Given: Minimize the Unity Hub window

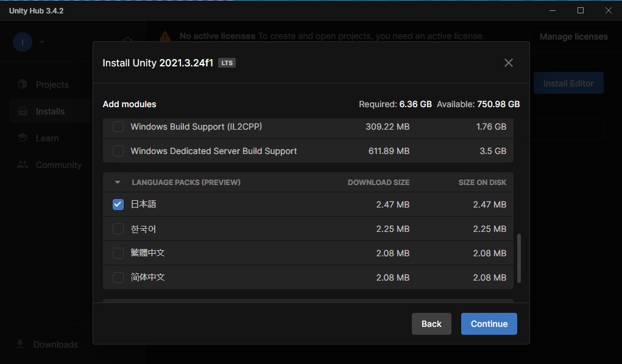Looking at the screenshot, I should tap(552, 10).
